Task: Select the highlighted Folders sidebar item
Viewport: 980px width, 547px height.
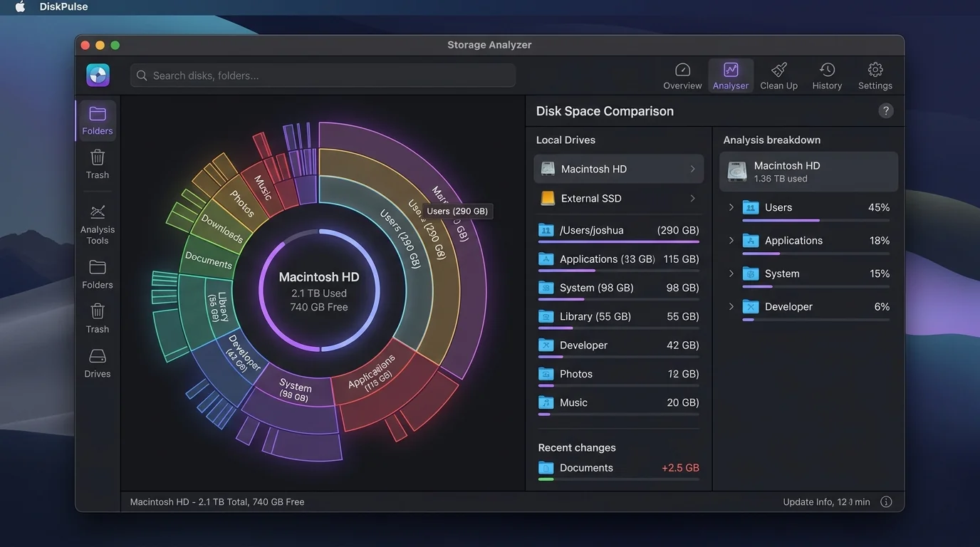Action: pos(98,120)
